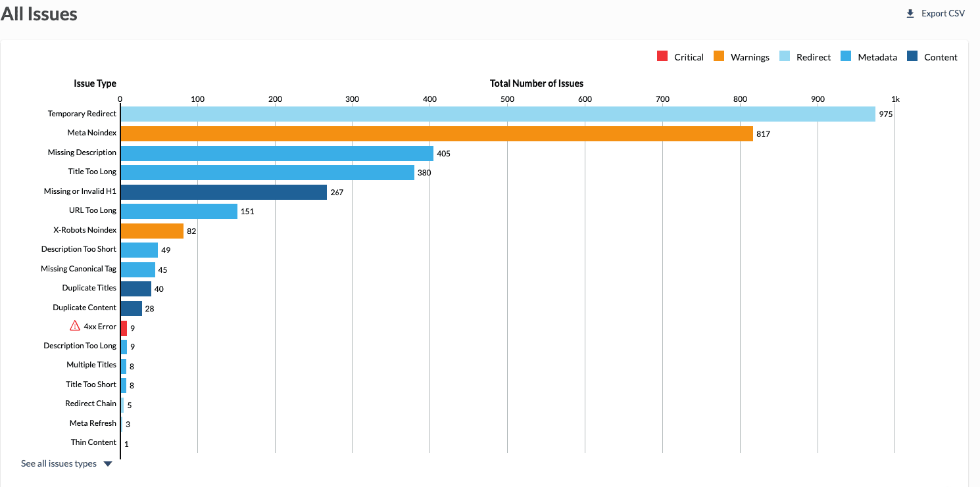The width and height of the screenshot is (980, 487).
Task: Click the Content legend color swatch
Action: click(912, 57)
